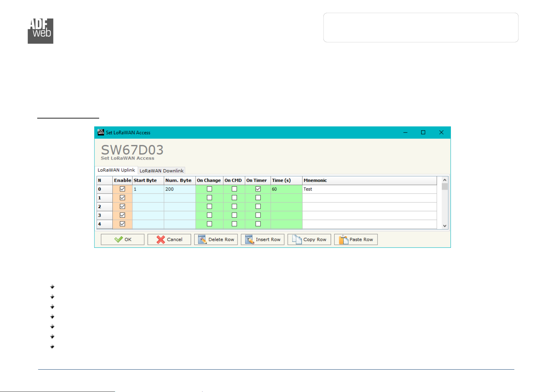The image size is (555, 392).
Task: Uncheck Enable for row 2
Action: pyautogui.click(x=123, y=206)
